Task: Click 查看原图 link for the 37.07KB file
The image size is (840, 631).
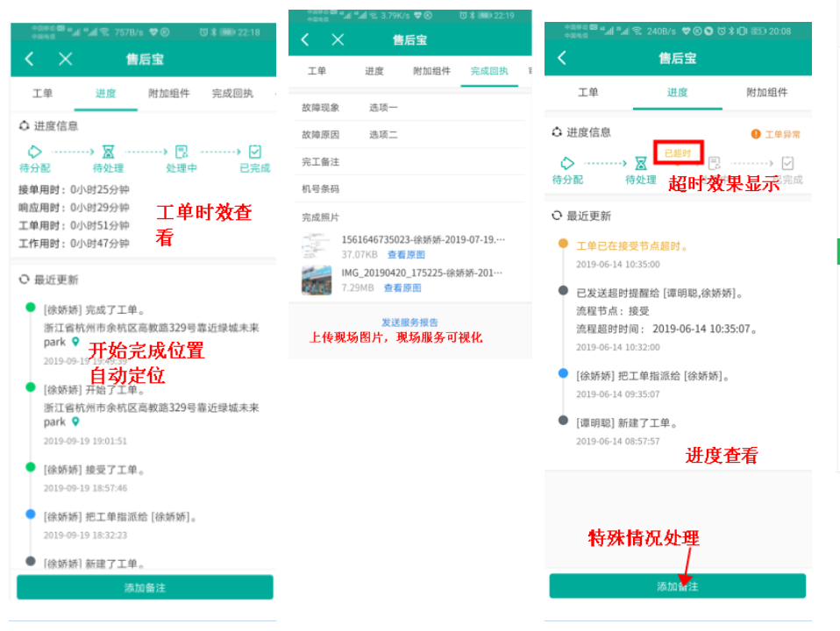Action: (406, 254)
